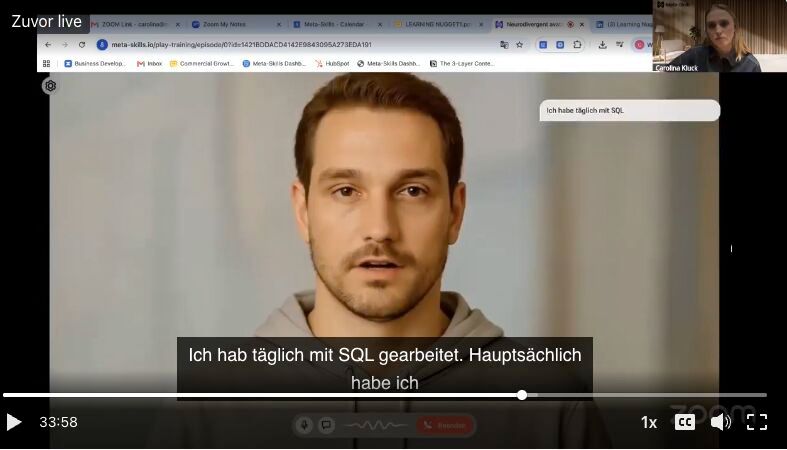
Task: Open the chat bubble icon in the call bar
Action: coord(326,425)
